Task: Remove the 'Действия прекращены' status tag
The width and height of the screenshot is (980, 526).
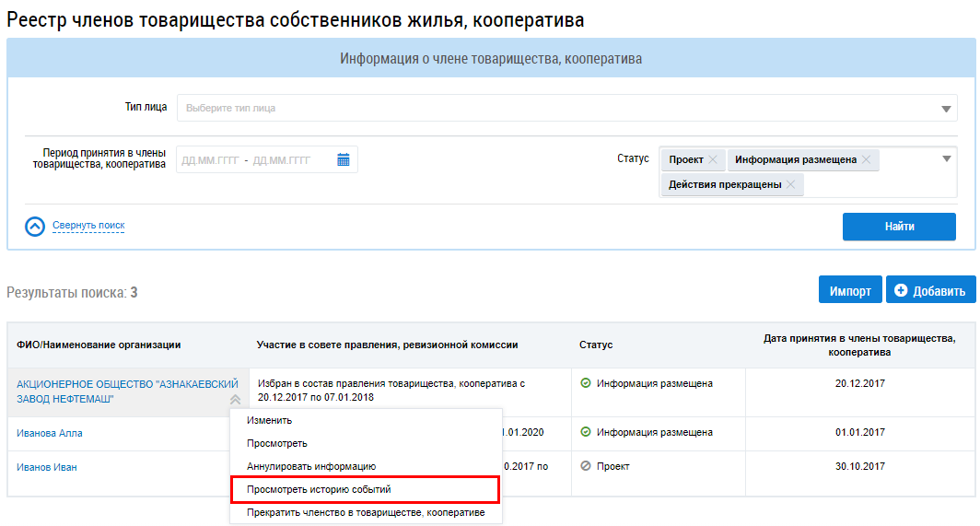Action: 790,184
